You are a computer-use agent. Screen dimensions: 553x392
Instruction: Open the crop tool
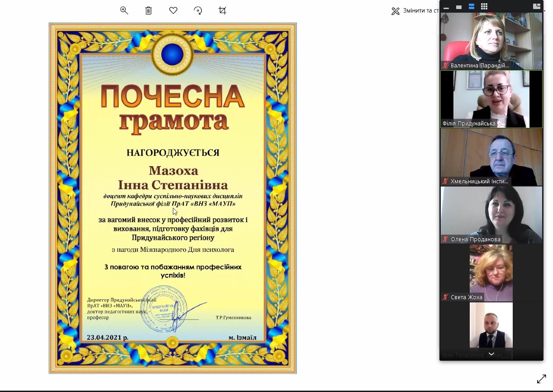pyautogui.click(x=222, y=10)
